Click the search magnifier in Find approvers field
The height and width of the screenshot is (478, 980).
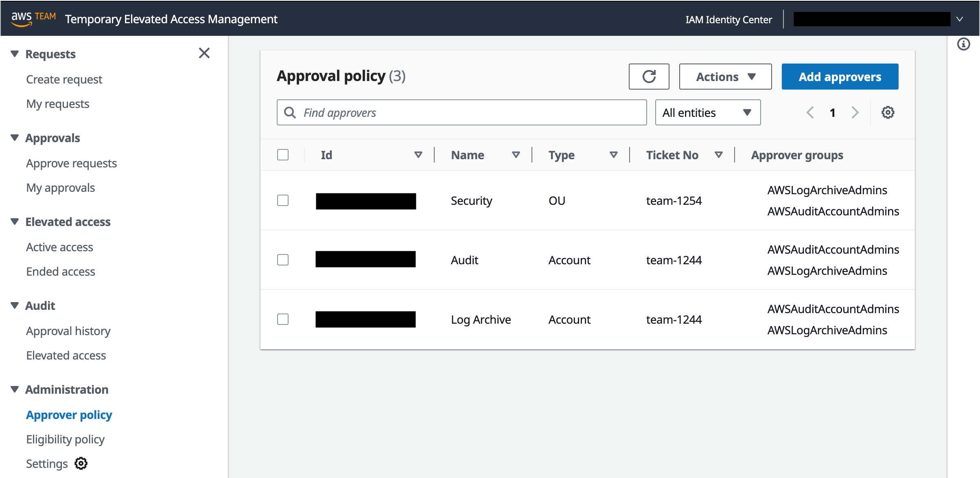click(290, 112)
